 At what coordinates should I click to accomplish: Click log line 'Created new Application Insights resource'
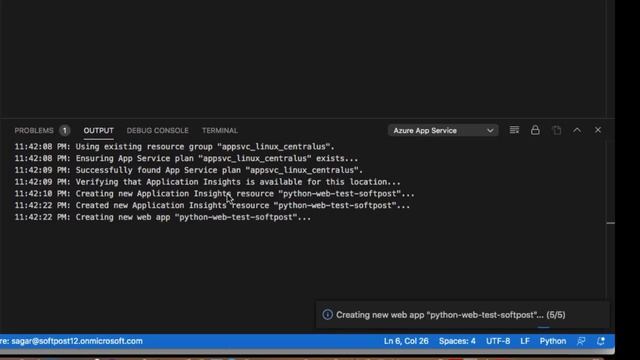coord(212,206)
